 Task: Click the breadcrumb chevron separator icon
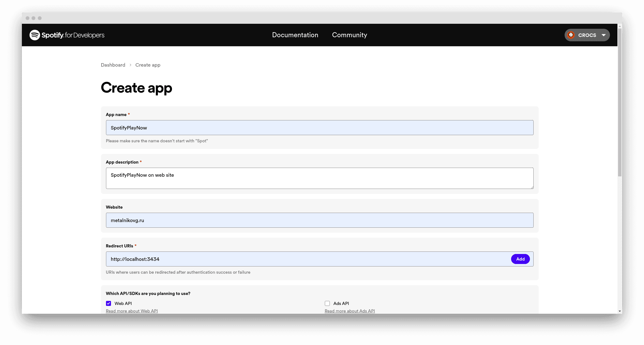pos(130,65)
